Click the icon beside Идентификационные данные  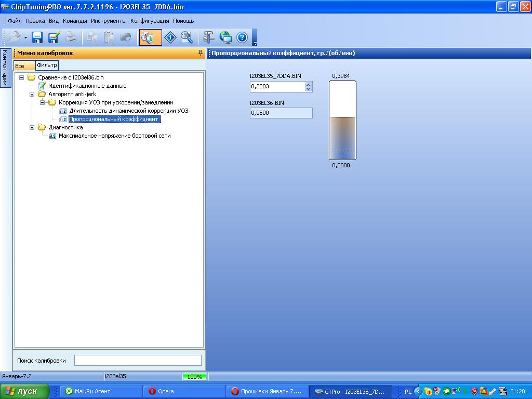click(x=42, y=86)
